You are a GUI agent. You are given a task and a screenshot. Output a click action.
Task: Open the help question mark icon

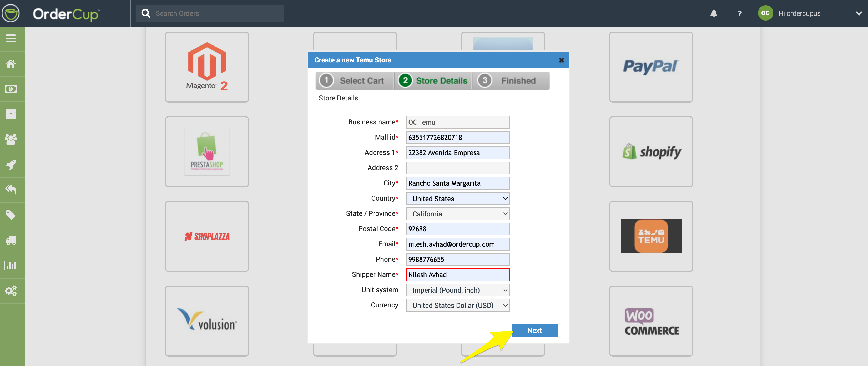click(x=739, y=13)
